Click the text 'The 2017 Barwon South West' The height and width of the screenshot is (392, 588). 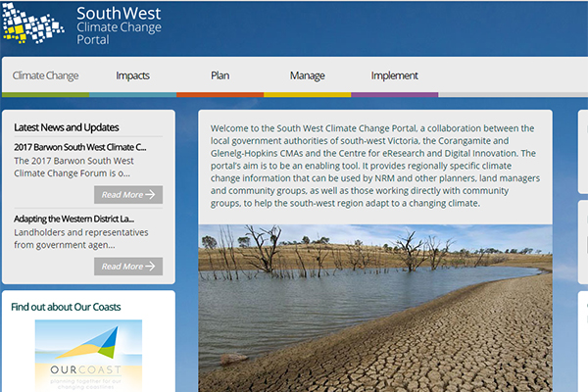pos(73,161)
